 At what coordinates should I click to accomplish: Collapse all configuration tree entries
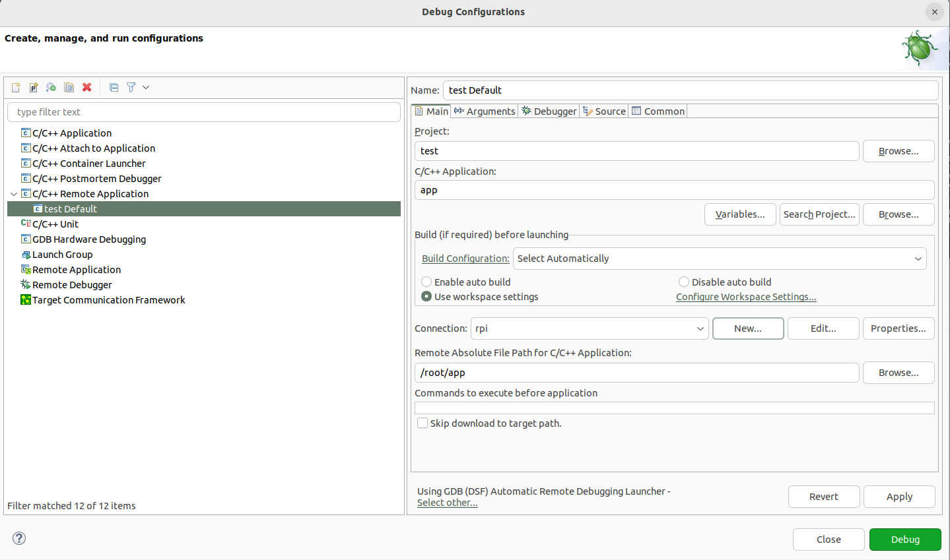point(114,87)
